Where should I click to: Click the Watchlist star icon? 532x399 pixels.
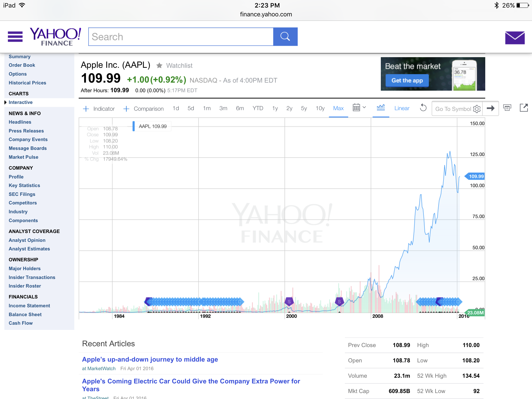(x=159, y=65)
